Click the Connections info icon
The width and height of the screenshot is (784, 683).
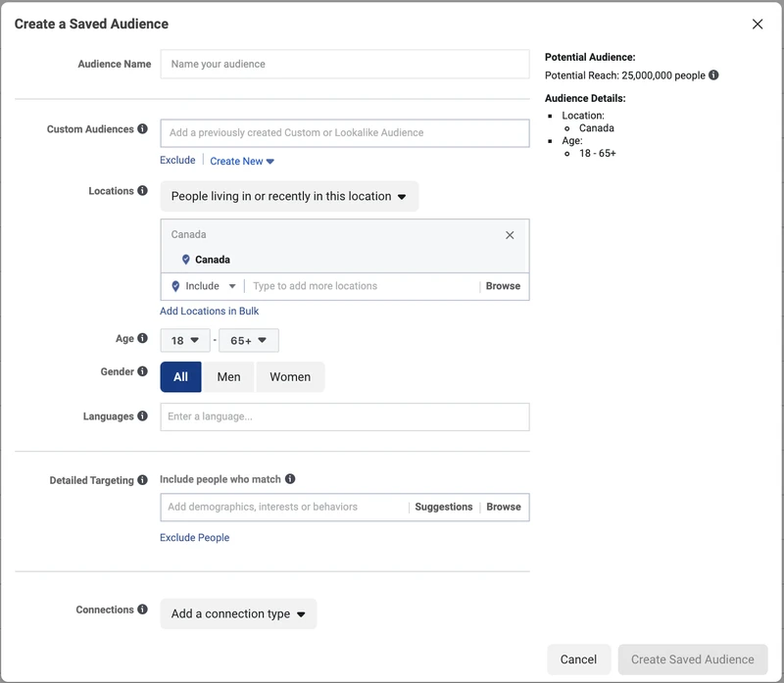(x=142, y=609)
